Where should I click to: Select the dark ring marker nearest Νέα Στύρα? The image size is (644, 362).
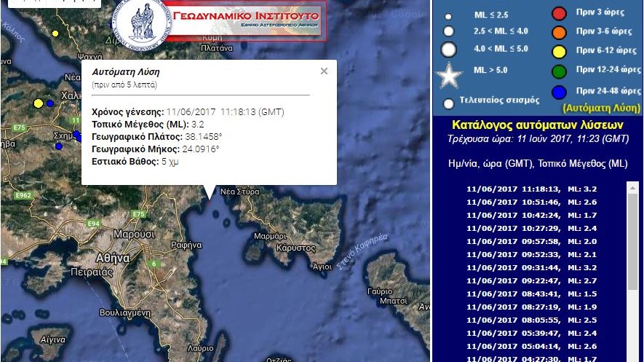(216, 214)
